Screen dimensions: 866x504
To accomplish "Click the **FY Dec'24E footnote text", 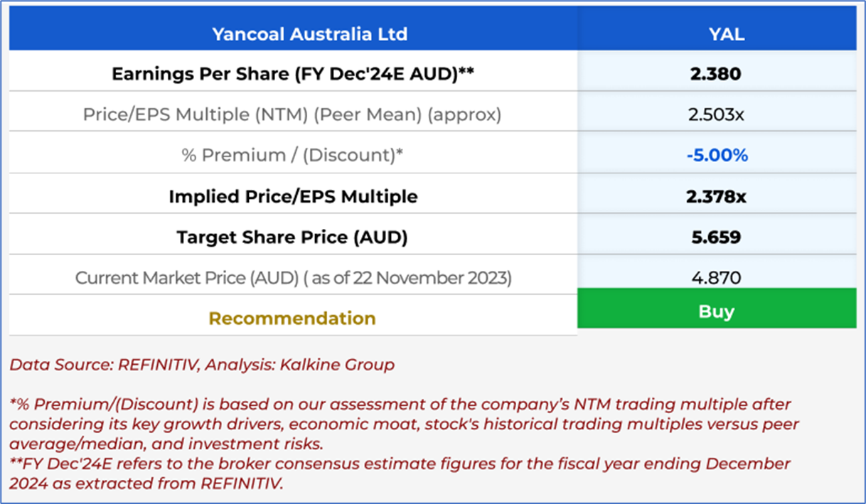I will [x=400, y=463].
